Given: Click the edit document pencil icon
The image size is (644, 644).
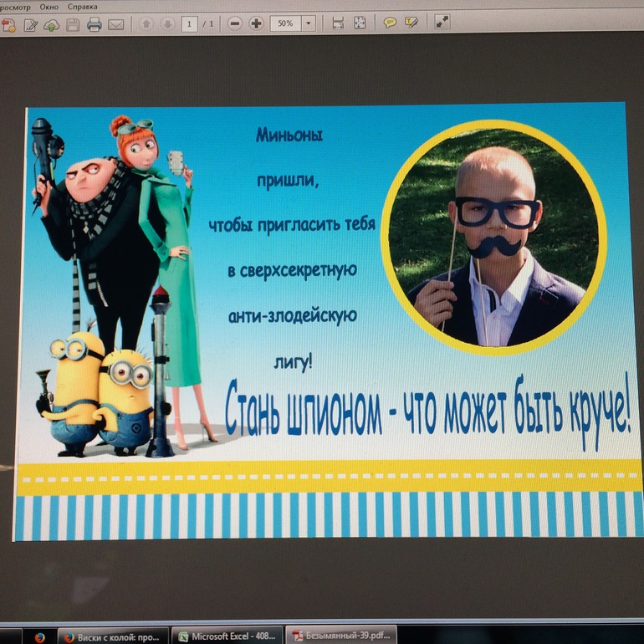Looking at the screenshot, I should coord(30,25).
